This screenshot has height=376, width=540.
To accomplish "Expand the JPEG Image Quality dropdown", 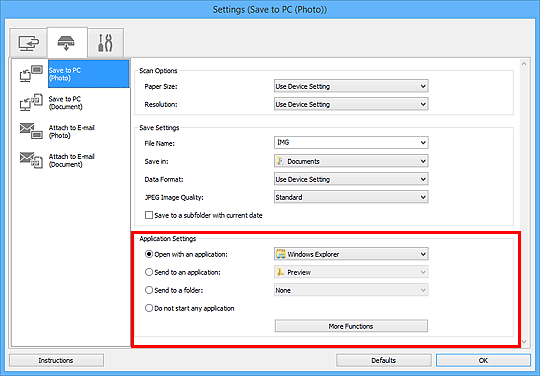I will click(x=351, y=197).
